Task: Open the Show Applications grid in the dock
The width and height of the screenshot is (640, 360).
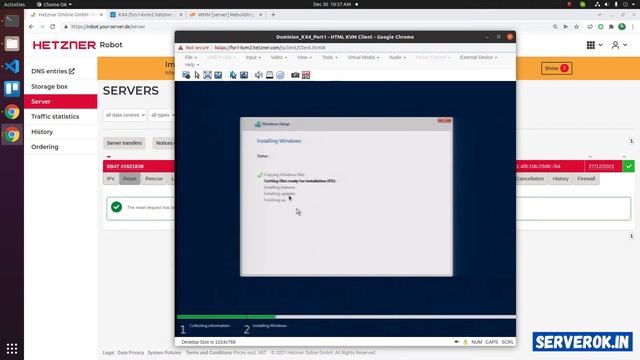Action: 12,349
